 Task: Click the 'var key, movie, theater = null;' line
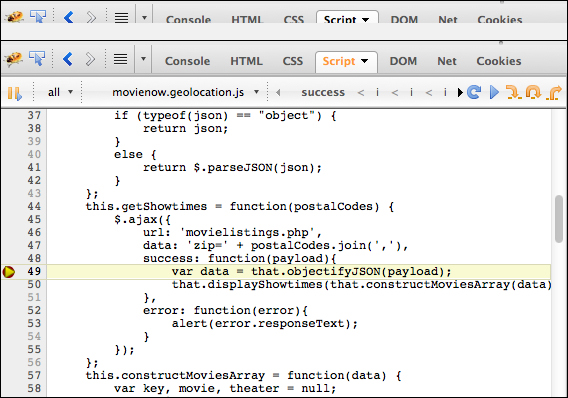click(x=225, y=389)
